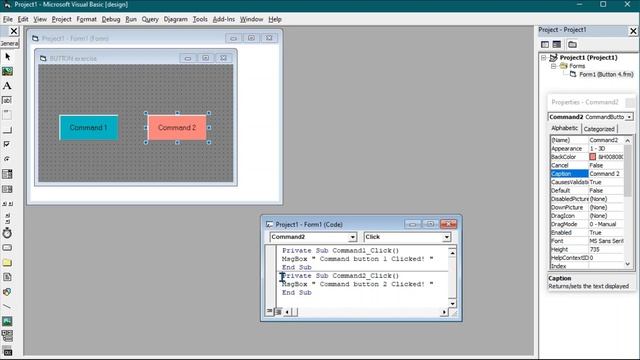Select the Height property row

tap(587, 249)
